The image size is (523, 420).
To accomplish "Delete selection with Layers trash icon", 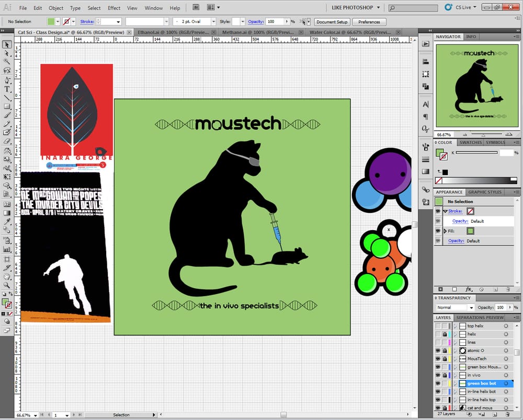I will pos(507,414).
